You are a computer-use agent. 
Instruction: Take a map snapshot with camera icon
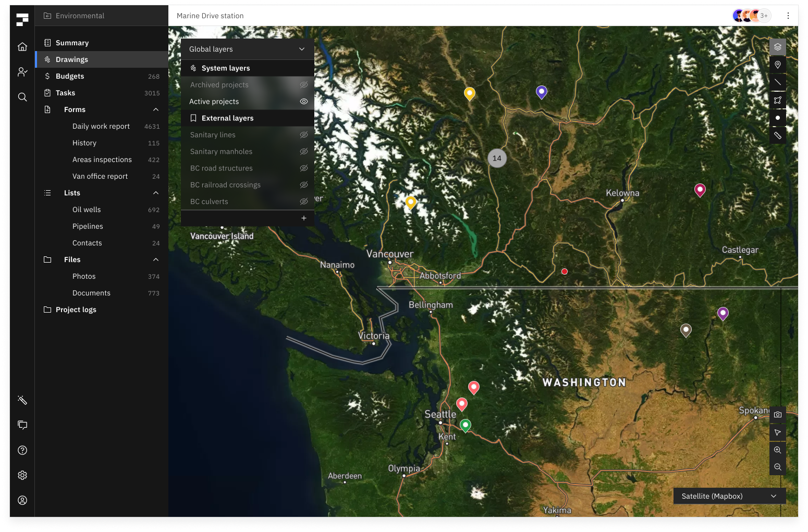[x=777, y=415]
